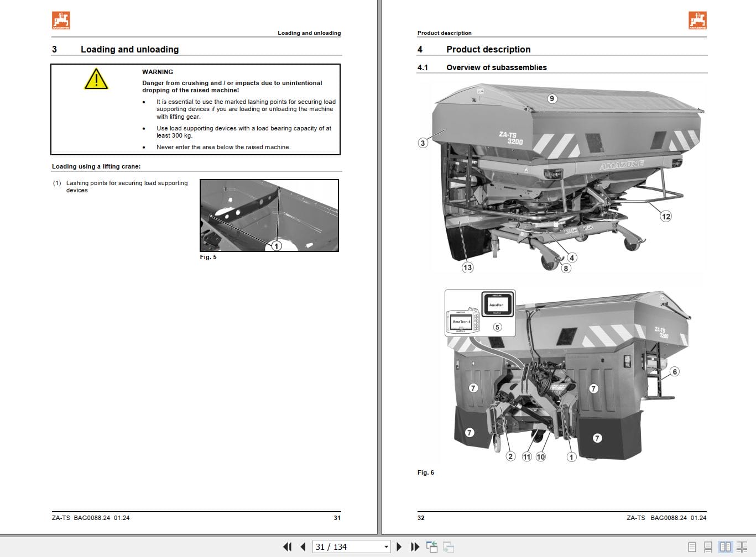Click callout number 6 by the ladder
The width and height of the screenshot is (756, 557).
[x=675, y=372]
